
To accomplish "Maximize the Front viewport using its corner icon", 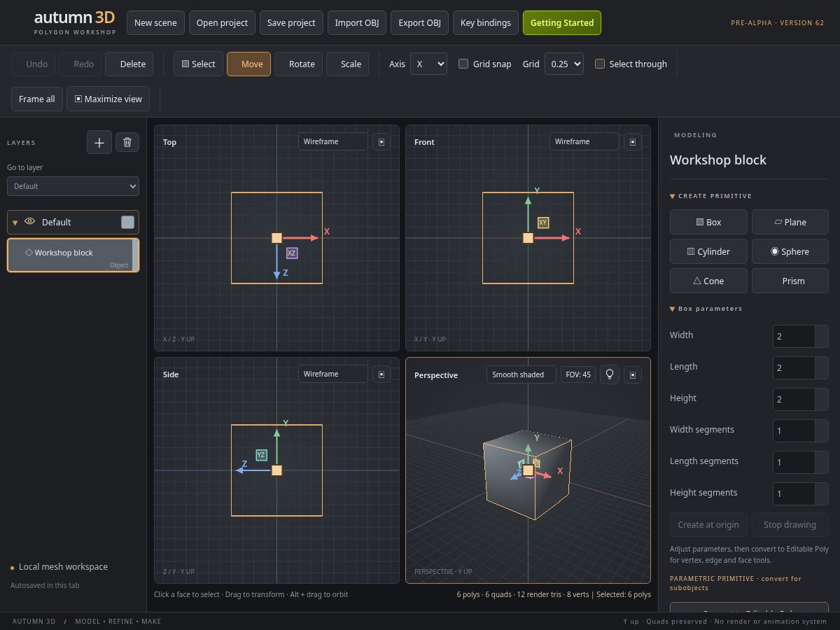I will pyautogui.click(x=633, y=141).
